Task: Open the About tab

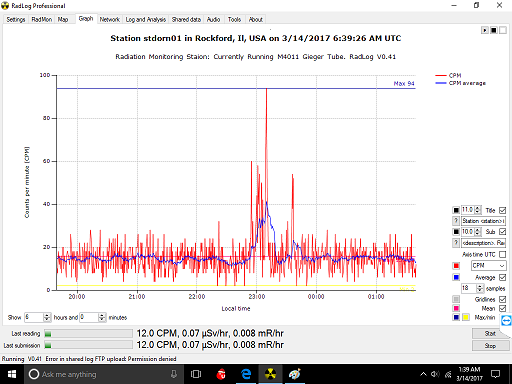Action: 256,19
